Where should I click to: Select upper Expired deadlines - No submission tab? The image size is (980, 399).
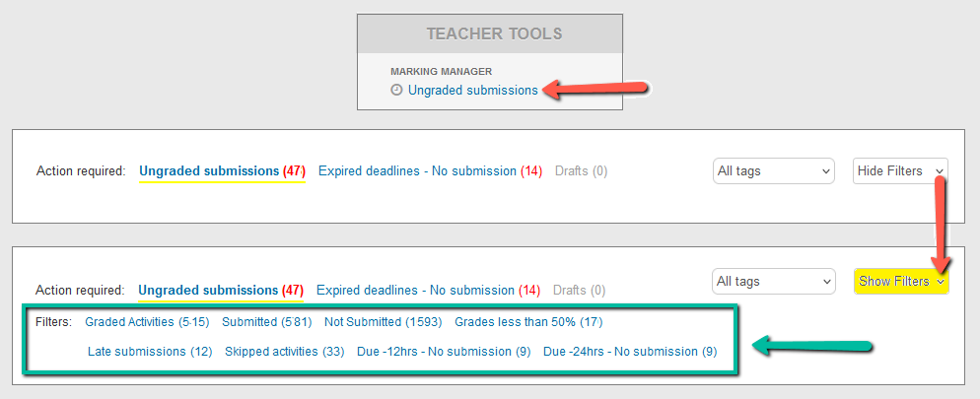click(431, 171)
